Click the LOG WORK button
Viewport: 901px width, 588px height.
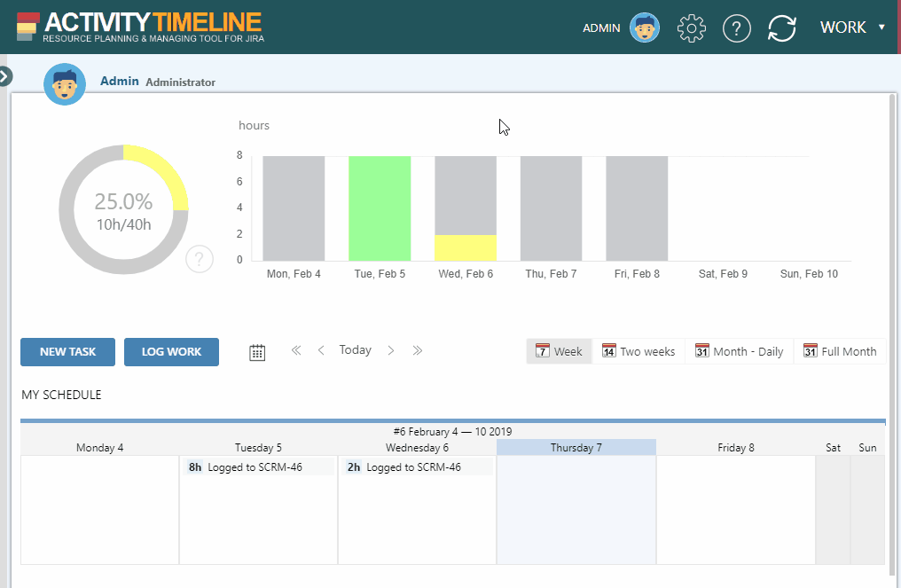171,352
